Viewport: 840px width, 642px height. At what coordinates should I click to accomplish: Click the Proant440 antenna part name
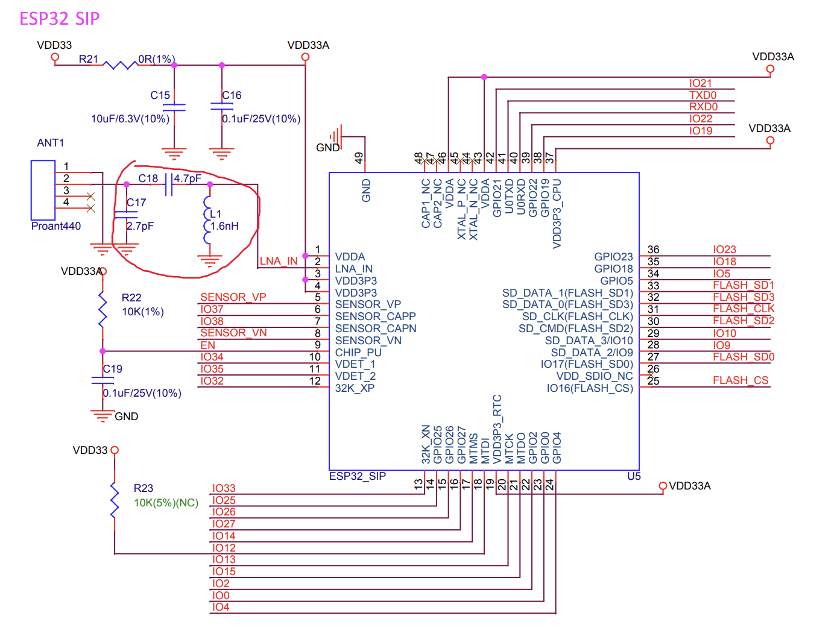pos(56,226)
